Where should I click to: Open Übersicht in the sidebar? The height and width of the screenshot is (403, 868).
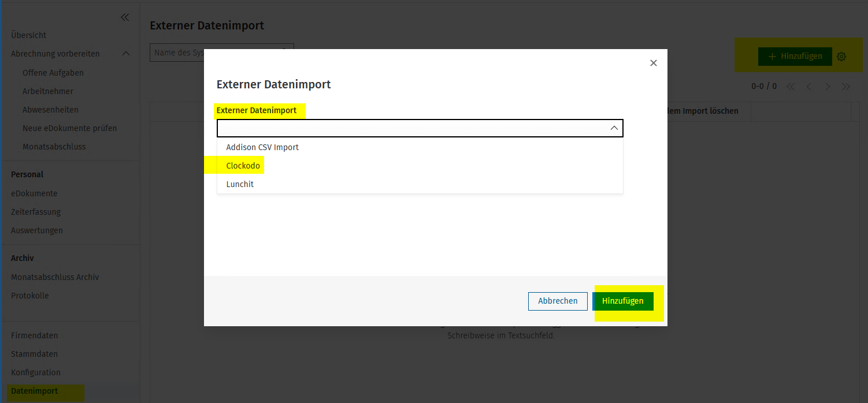[x=29, y=35]
